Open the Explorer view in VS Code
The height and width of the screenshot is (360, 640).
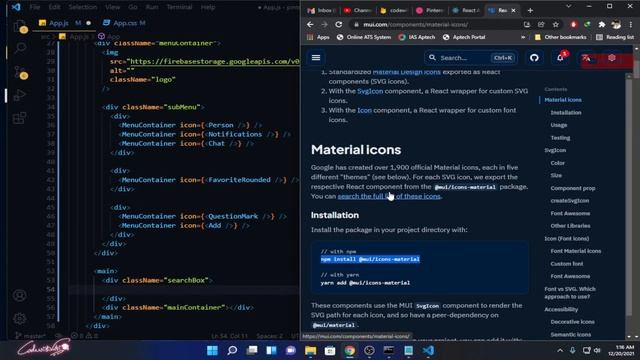pos(20,27)
